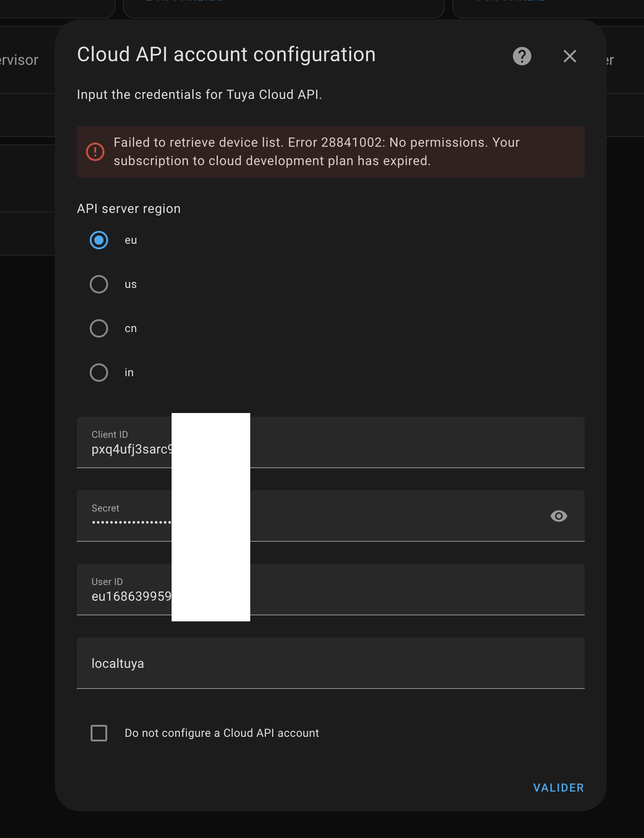This screenshot has width=644, height=838.
Task: Reveal the Secret with the eye icon
Action: [x=558, y=516]
